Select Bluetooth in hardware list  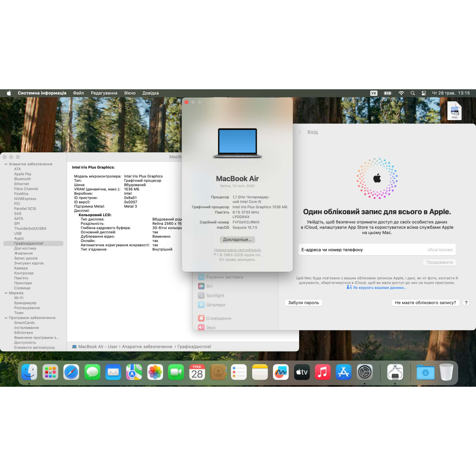pos(22,179)
